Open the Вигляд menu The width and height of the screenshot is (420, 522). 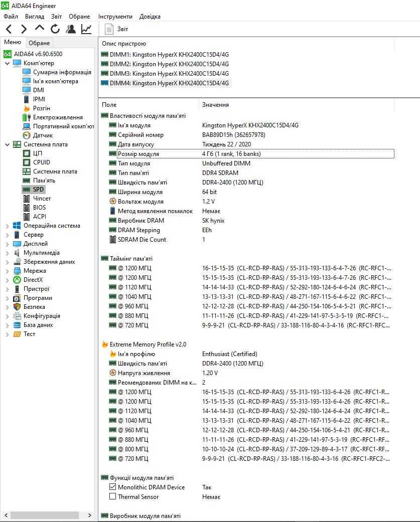(x=34, y=17)
